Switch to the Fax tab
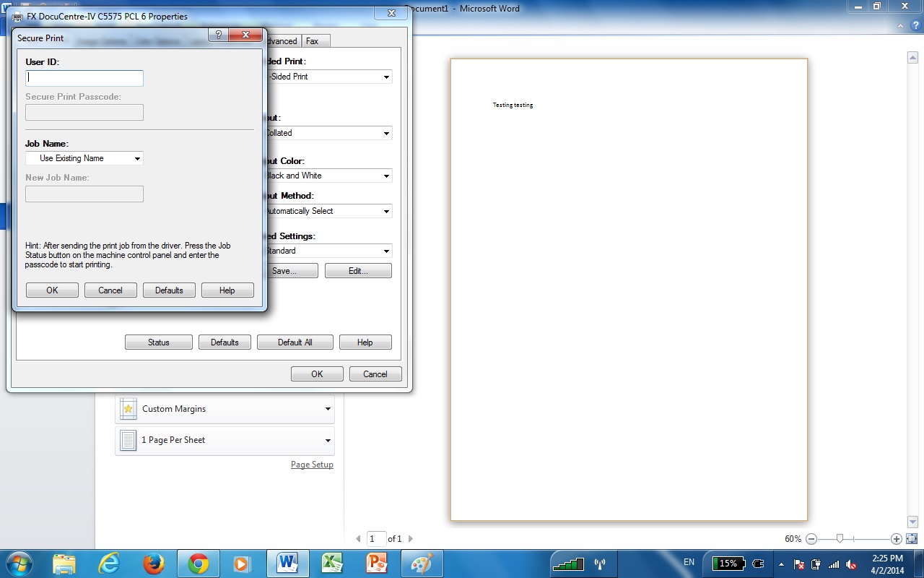This screenshot has width=924, height=578. [x=313, y=41]
